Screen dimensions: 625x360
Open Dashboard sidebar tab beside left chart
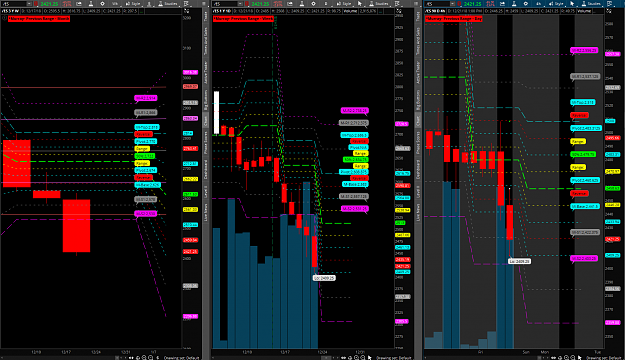click(x=206, y=169)
